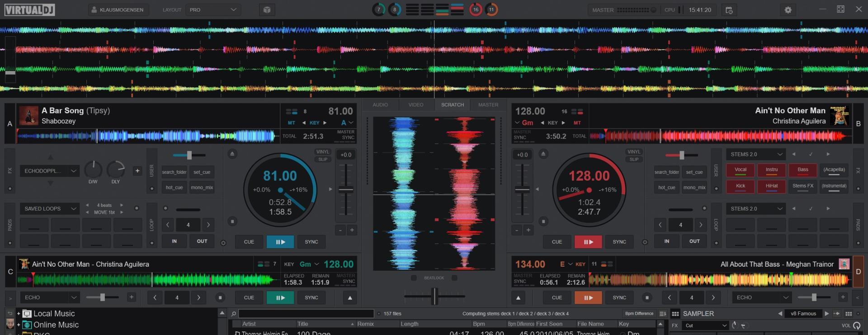Screen dimensions: 868x335
Task: Click sampler grid icon
Action: pyautogui.click(x=675, y=314)
